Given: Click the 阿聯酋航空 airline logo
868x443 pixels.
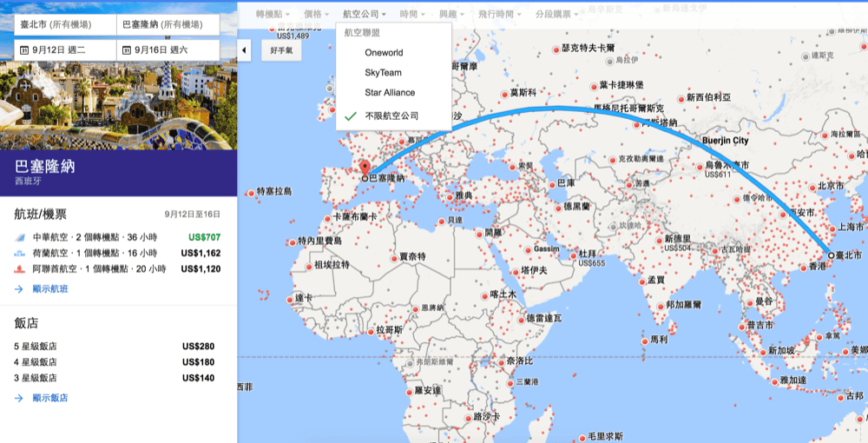Looking at the screenshot, I should pyautogui.click(x=19, y=269).
